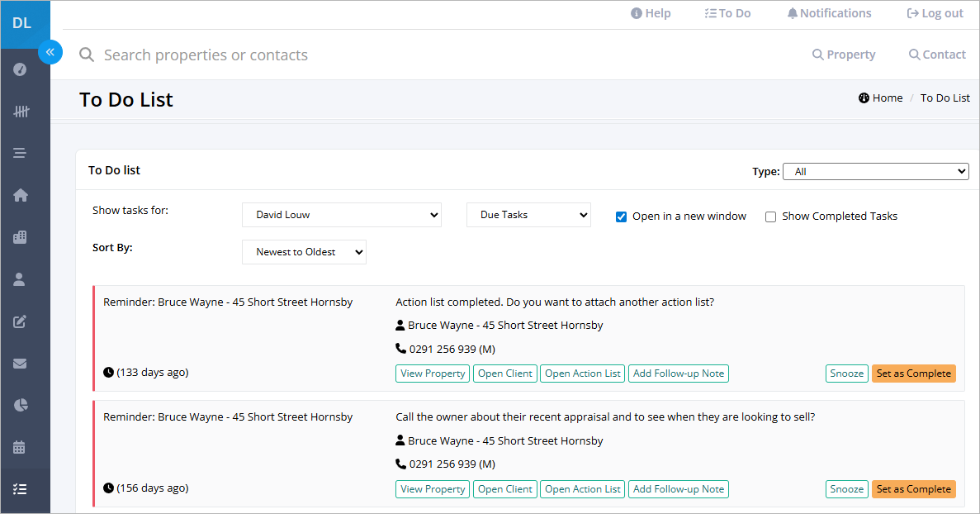Open the David Louw user dropdown
Image resolution: width=980 pixels, height=514 pixels.
tap(342, 215)
